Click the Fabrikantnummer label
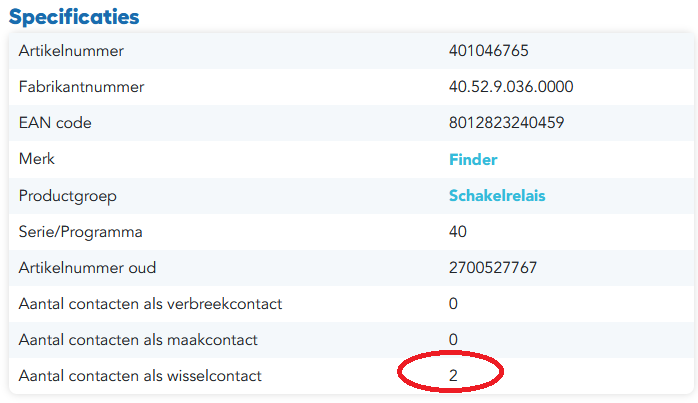The image size is (698, 403). 81,87
